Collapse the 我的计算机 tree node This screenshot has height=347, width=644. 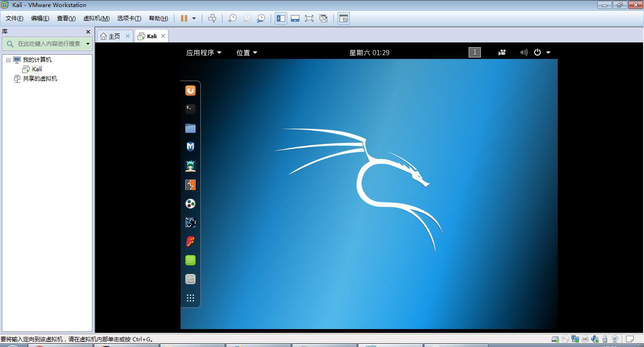pyautogui.click(x=8, y=60)
